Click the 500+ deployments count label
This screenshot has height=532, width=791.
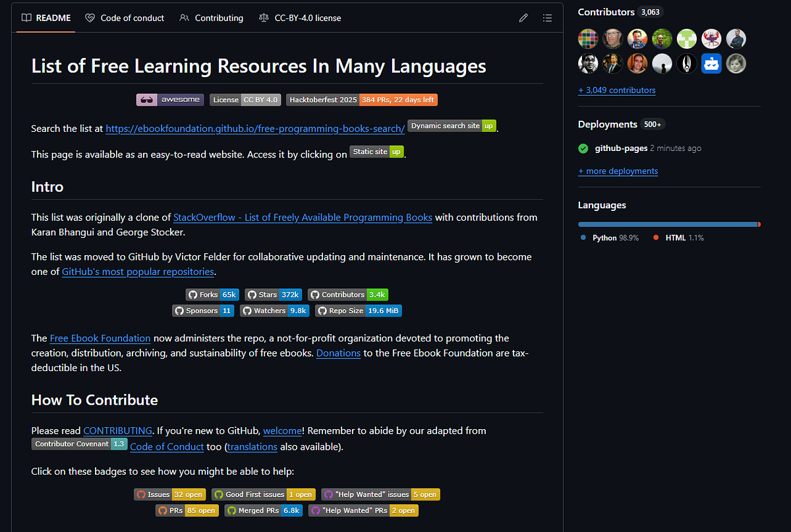point(652,124)
